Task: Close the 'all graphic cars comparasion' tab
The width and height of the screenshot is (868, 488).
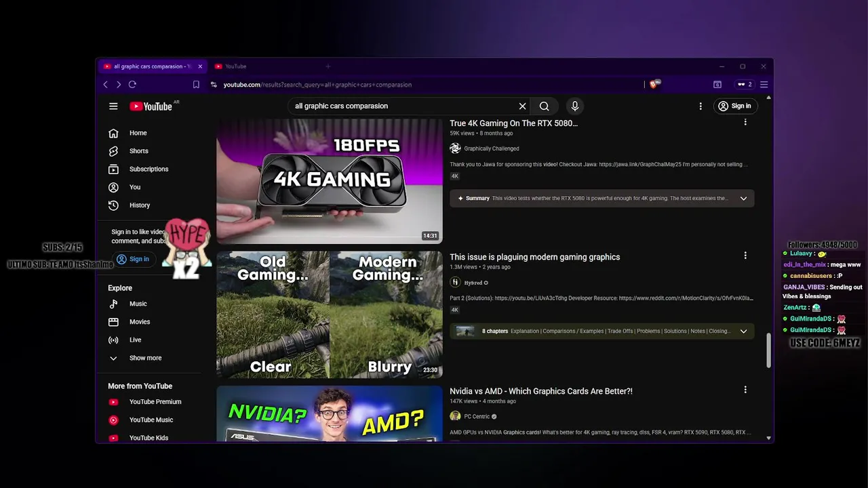Action: pos(200,66)
